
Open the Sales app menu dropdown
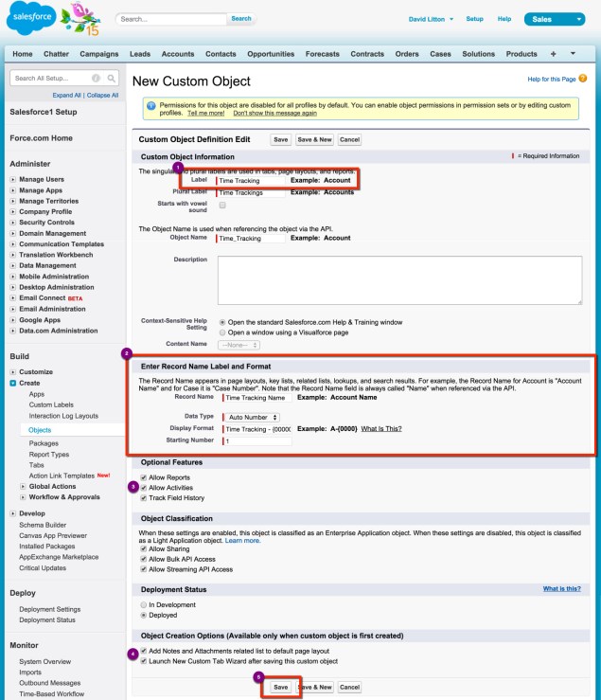coord(554,19)
